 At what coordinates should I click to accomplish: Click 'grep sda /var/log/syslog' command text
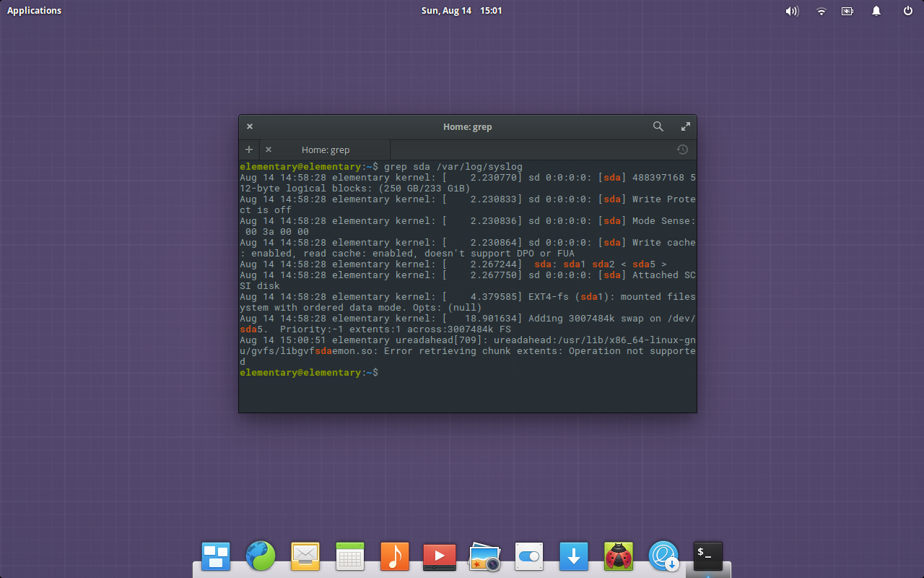coord(453,167)
